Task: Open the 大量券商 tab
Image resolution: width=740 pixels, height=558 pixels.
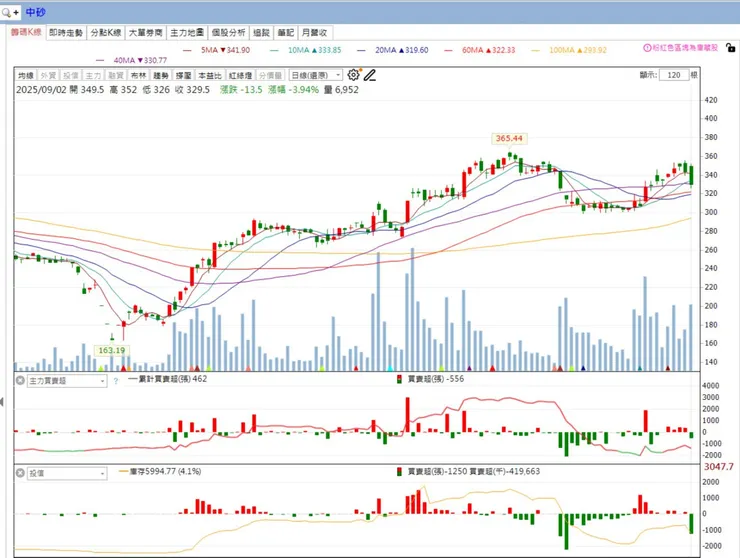Action: [145, 33]
